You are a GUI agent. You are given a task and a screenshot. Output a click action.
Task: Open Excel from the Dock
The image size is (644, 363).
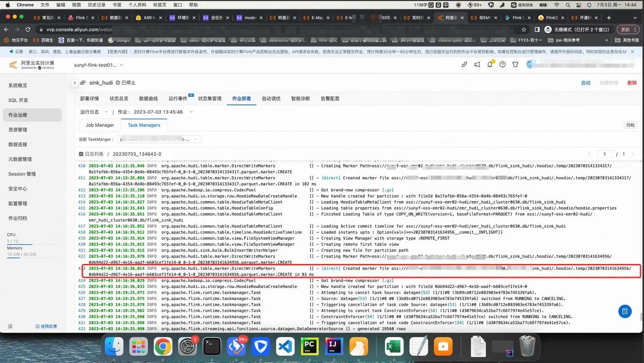coord(394,346)
